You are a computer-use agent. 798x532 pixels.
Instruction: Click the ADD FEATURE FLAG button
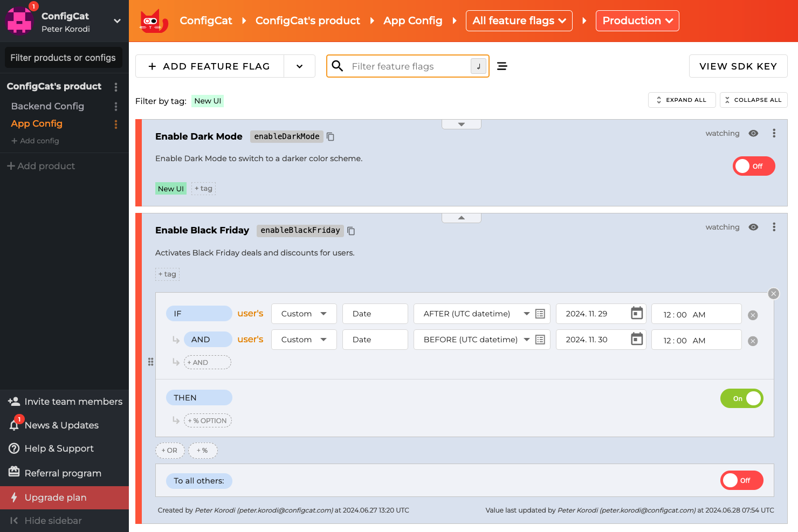pyautogui.click(x=210, y=66)
